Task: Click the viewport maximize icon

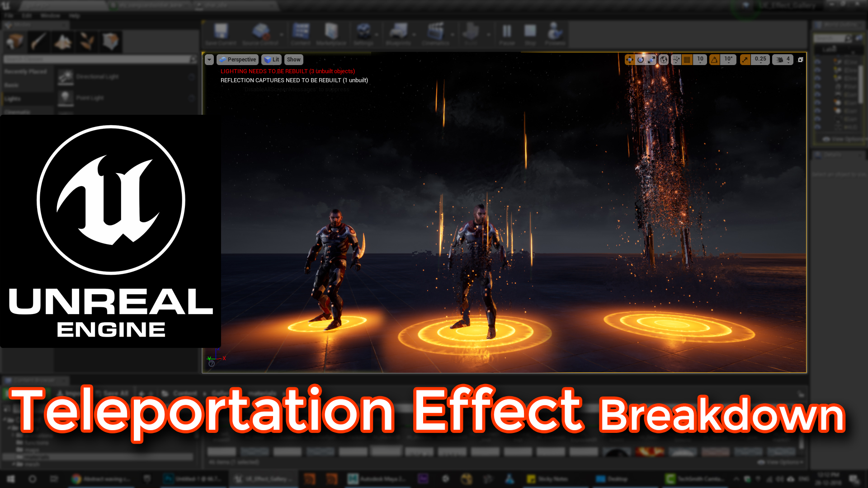Action: pyautogui.click(x=801, y=59)
